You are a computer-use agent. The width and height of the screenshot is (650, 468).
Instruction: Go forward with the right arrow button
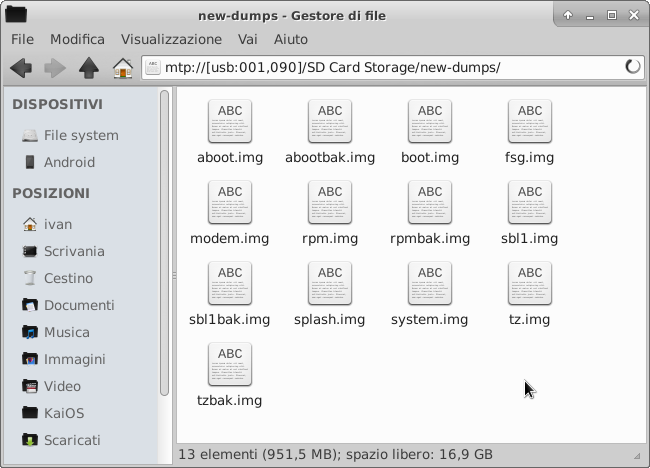[55, 68]
